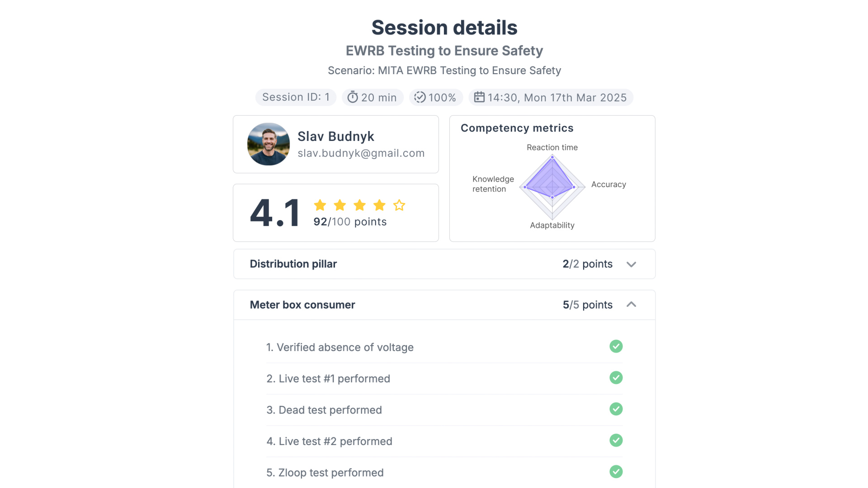Click the green check for Dead test performed
The height and width of the screenshot is (488, 868).
[x=616, y=409]
